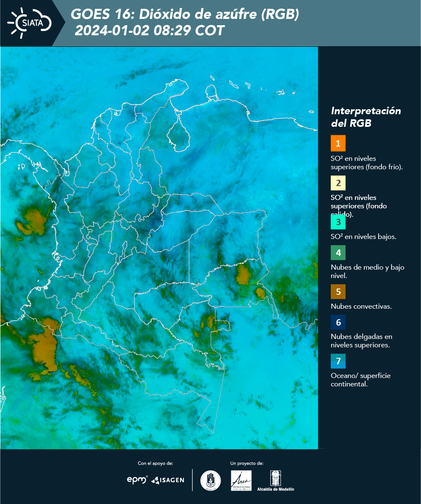Viewport: 421px width, 504px height.
Task: Click the "Nubes convectivas." label
Action: [361, 306]
